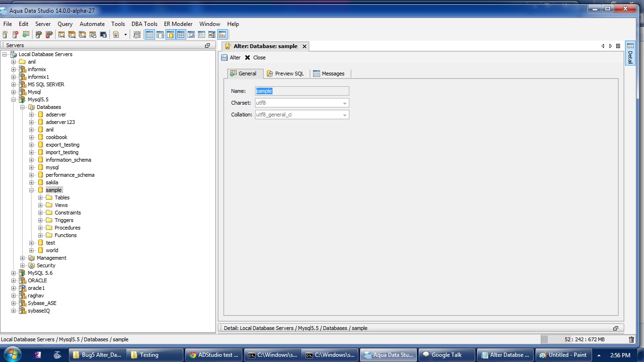
Task: Collapse the Mysql5.5 server node
Action: click(14, 99)
